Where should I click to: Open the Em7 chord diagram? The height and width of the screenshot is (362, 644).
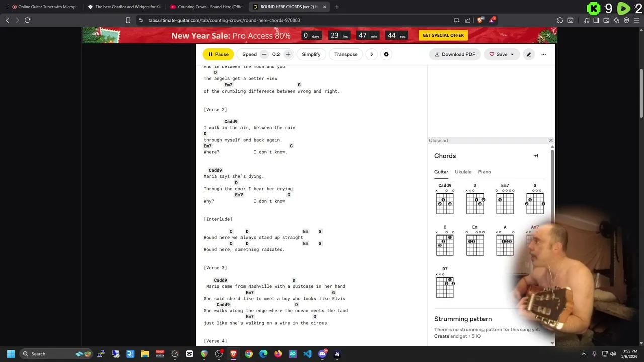(x=505, y=199)
